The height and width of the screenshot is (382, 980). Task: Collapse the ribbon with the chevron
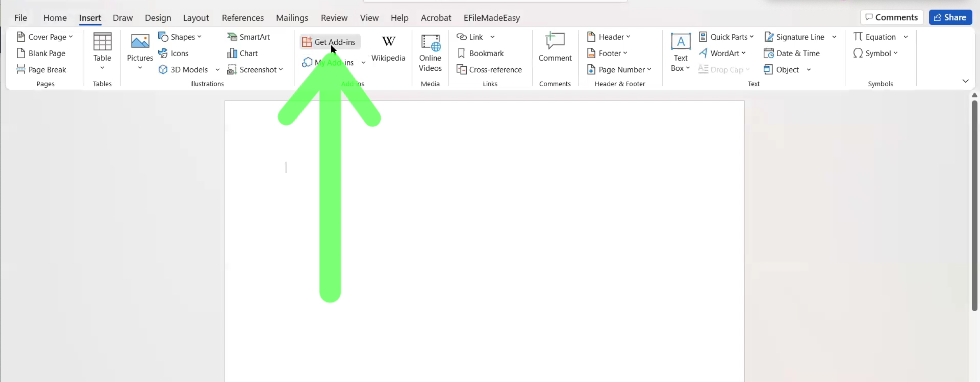[x=965, y=81]
